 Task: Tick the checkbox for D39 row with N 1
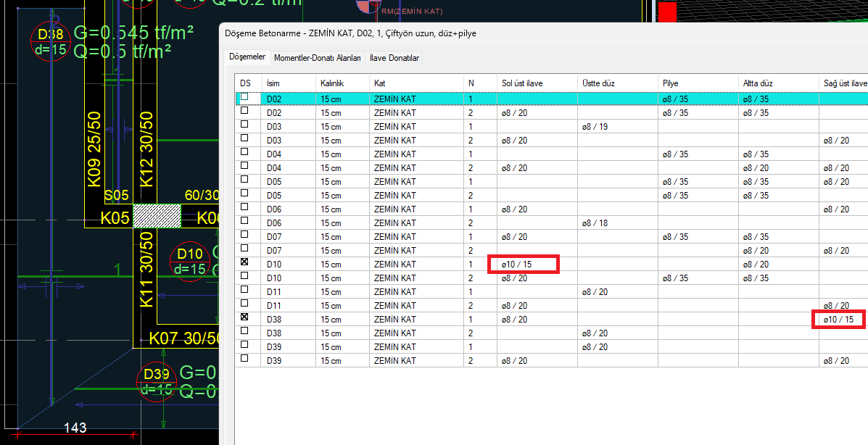pyautogui.click(x=244, y=346)
